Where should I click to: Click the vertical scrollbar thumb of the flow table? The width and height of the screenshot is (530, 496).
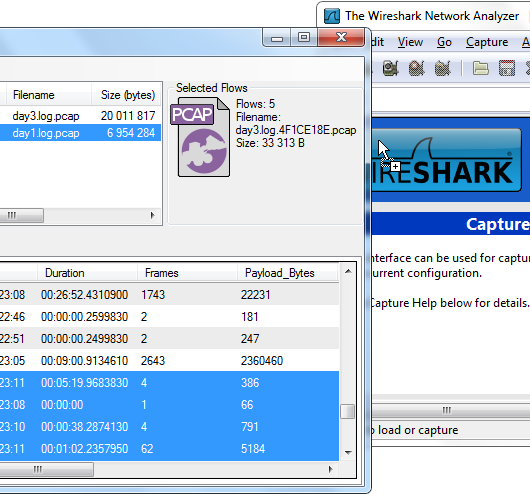pos(347,411)
